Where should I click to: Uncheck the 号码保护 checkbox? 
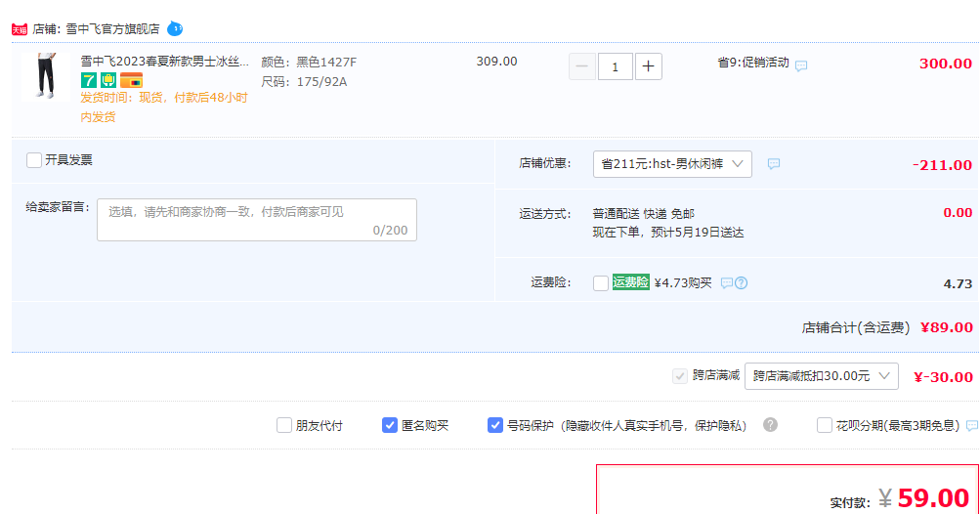[x=495, y=426]
